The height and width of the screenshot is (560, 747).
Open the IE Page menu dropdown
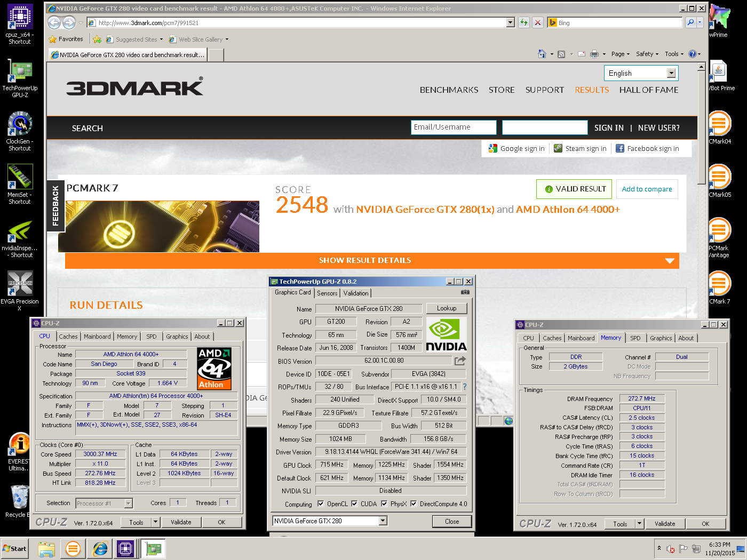pyautogui.click(x=621, y=54)
